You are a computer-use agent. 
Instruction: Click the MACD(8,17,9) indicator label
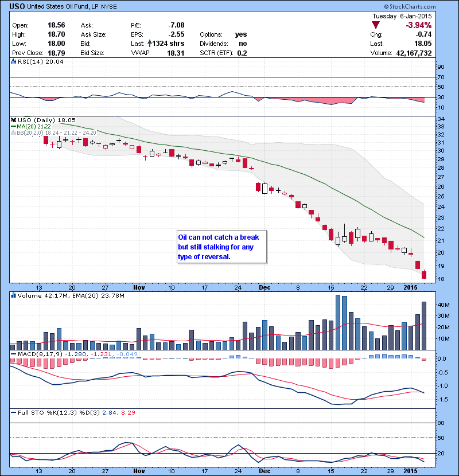coord(40,354)
